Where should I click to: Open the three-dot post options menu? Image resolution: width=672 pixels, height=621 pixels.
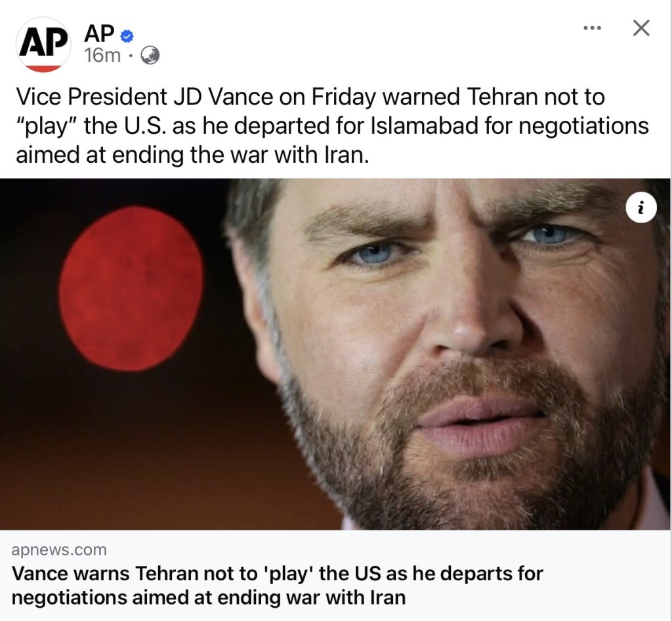click(592, 28)
